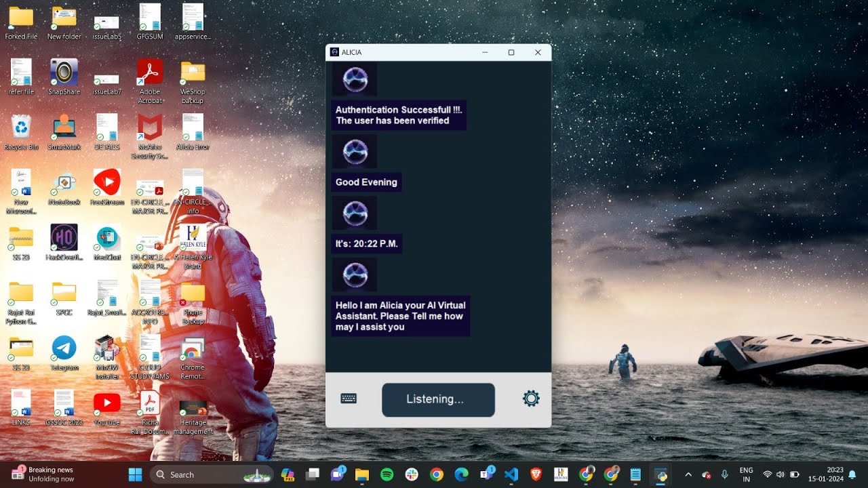The width and height of the screenshot is (868, 488).
Task: Open the Windows Start menu
Action: [136, 474]
